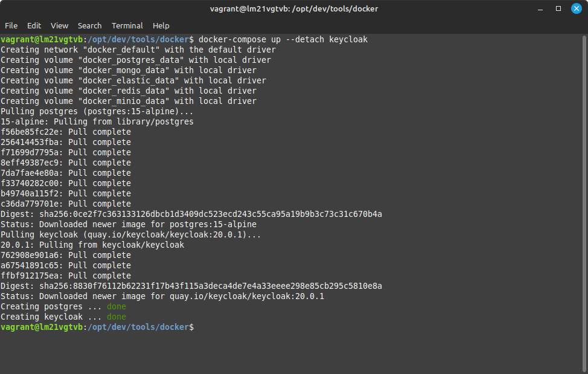Close the terminal window with blue X
The height and width of the screenshot is (374, 588).
click(577, 8)
